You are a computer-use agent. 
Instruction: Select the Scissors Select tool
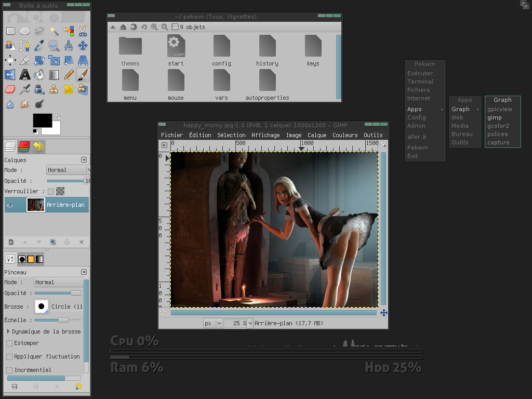83,31
